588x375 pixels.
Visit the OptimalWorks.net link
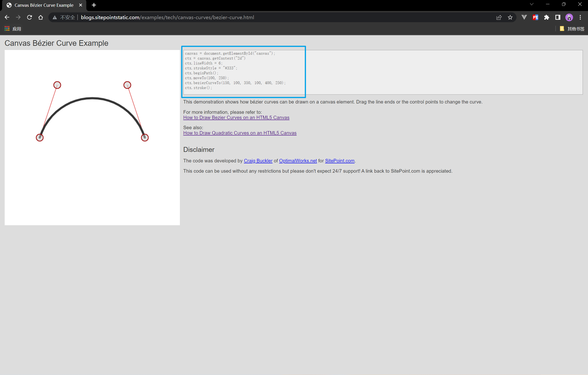point(298,161)
